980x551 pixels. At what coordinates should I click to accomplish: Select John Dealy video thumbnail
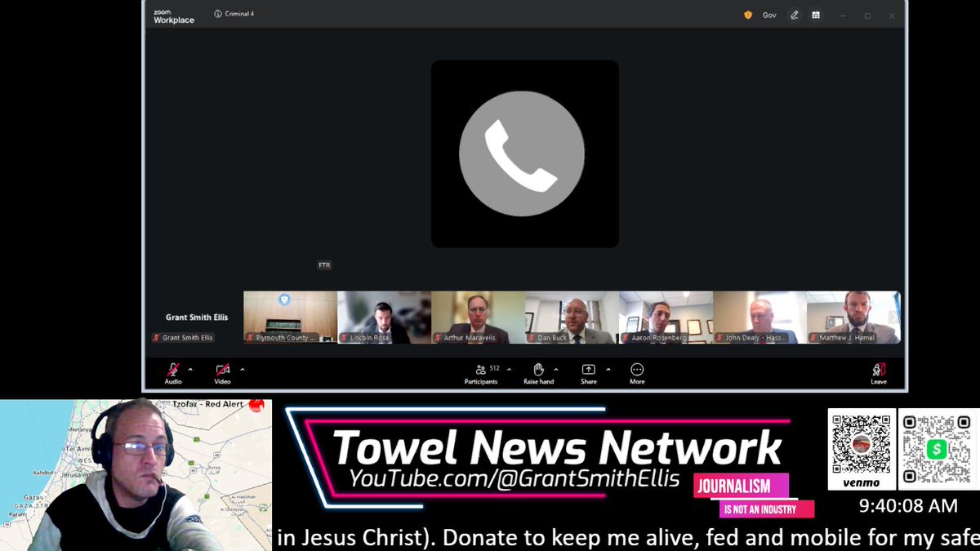(x=759, y=317)
